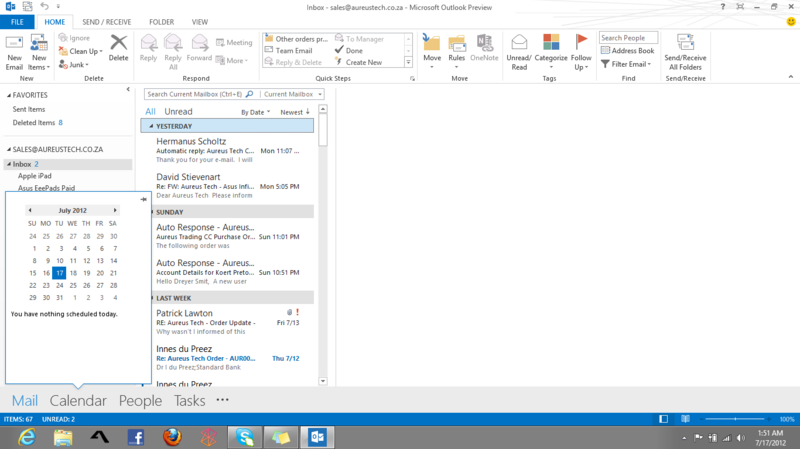This screenshot has width=800, height=449.
Task: Click Send/Receive All Folders
Action: pyautogui.click(x=685, y=52)
